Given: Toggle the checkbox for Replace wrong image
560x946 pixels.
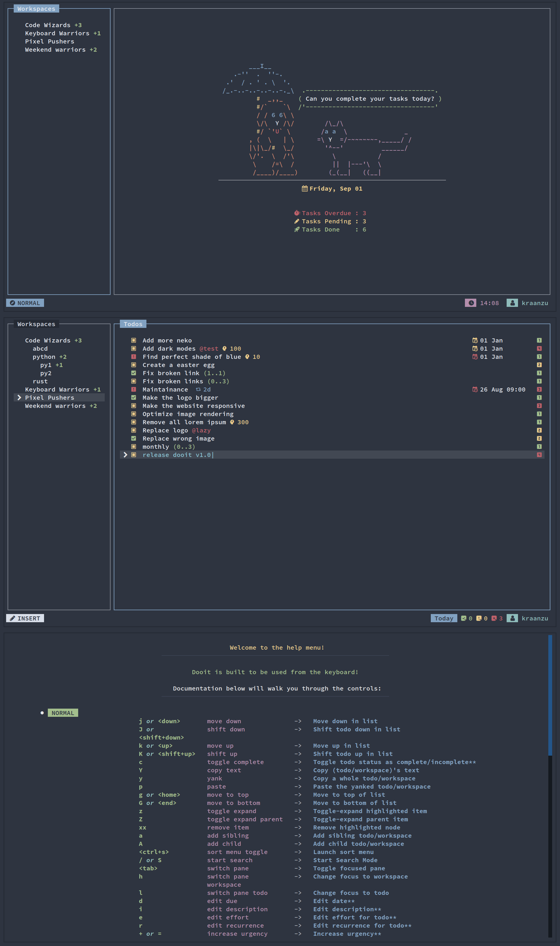Looking at the screenshot, I should [134, 439].
